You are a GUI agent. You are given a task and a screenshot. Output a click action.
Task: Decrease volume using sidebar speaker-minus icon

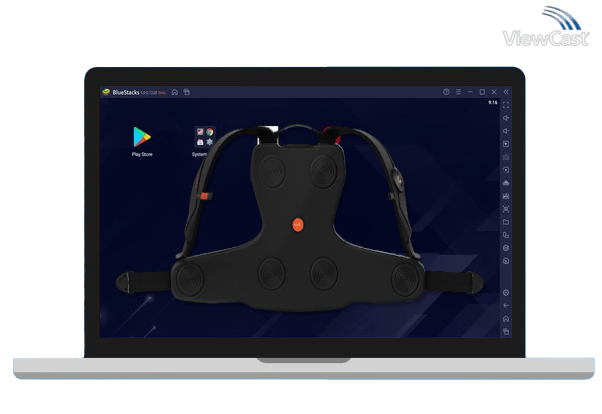tap(506, 131)
